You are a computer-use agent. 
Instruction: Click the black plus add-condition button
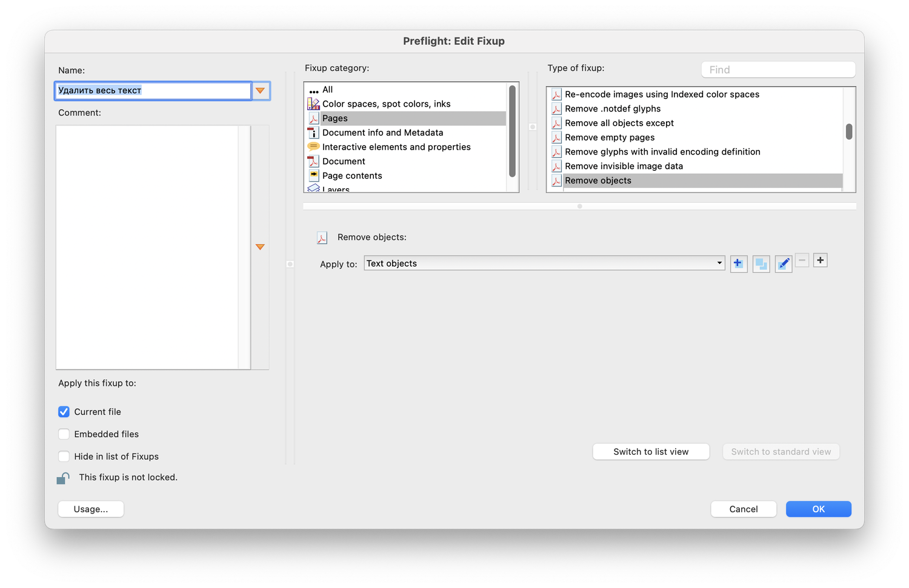pyautogui.click(x=820, y=260)
